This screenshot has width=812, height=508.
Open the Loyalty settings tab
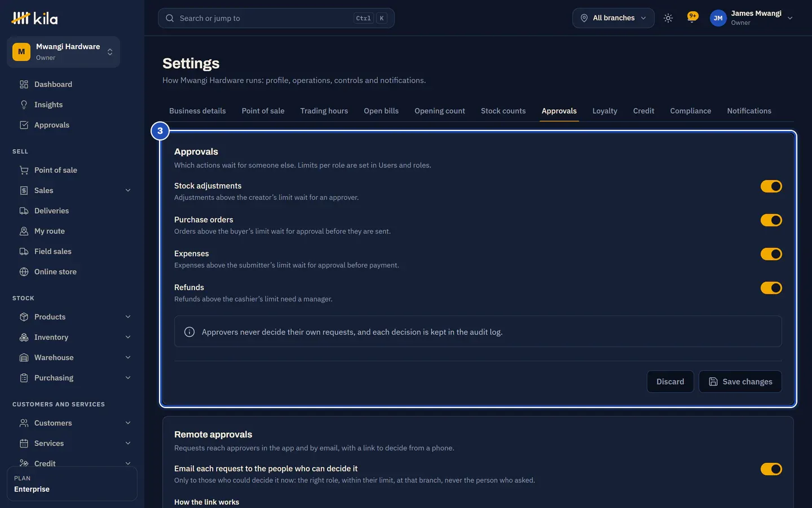[604, 111]
